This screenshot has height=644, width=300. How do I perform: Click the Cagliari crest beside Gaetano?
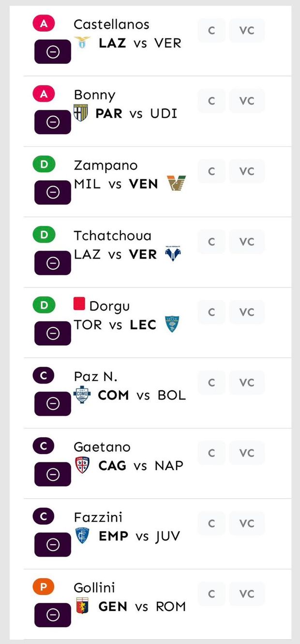(x=82, y=465)
